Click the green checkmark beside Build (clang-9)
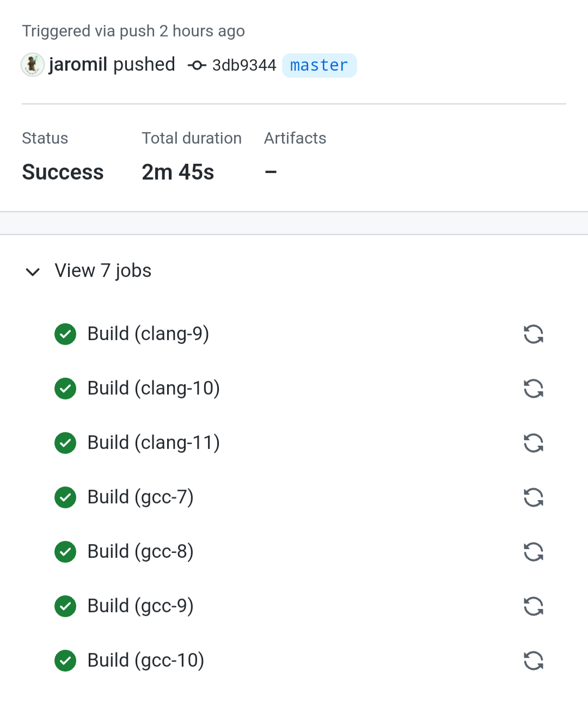588x701 pixels. coord(65,334)
